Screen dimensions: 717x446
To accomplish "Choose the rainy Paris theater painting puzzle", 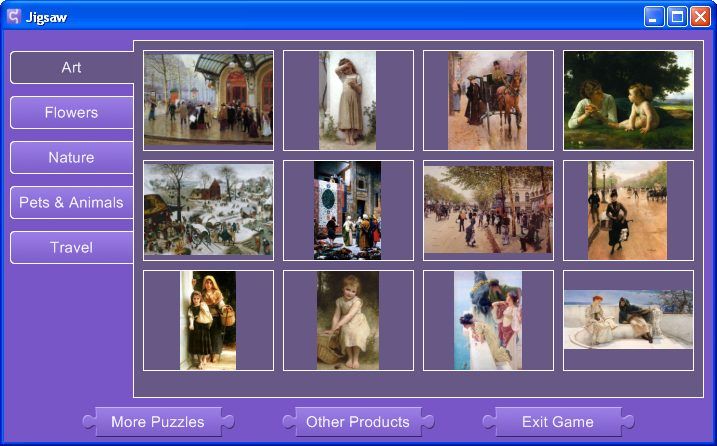I will (x=208, y=100).
